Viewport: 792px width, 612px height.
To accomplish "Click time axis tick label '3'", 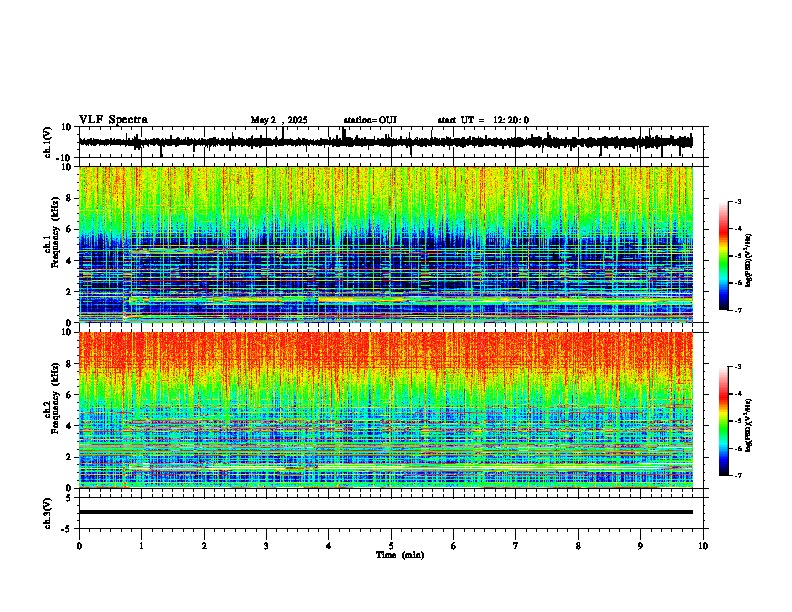I will tap(266, 546).
